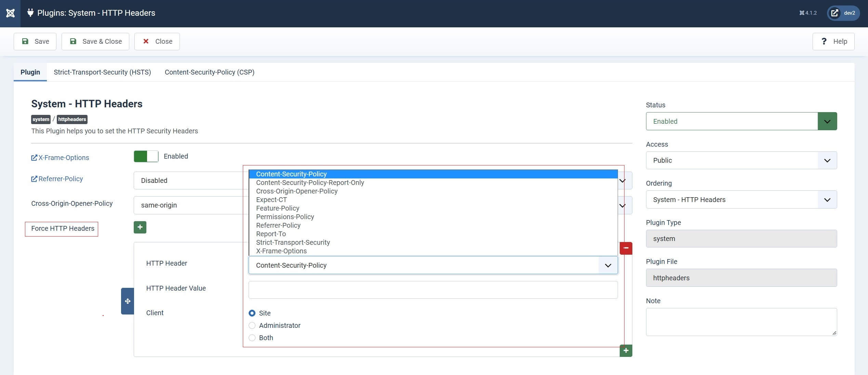This screenshot has width=868, height=375.
Task: Select the Administrator client radio button
Action: coord(252,325)
